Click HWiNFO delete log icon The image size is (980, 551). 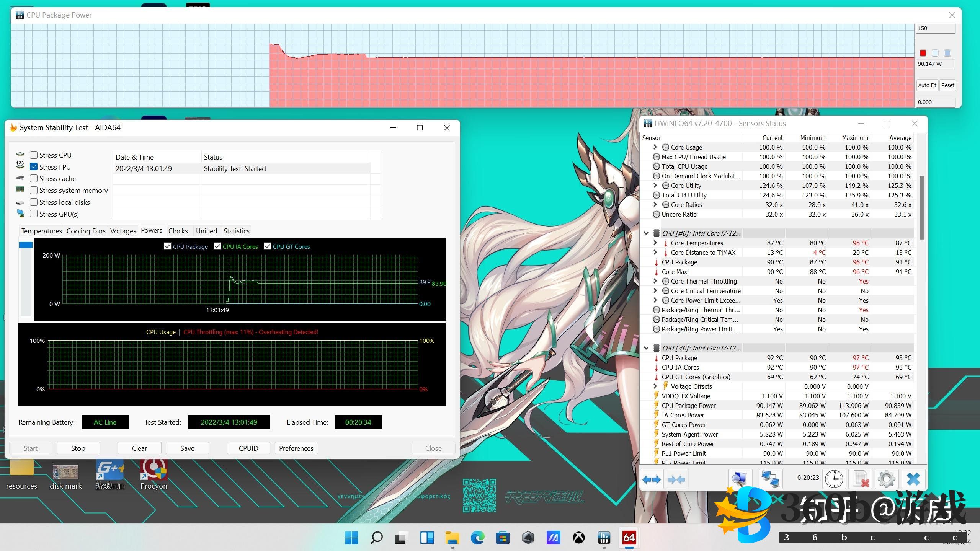coord(861,479)
